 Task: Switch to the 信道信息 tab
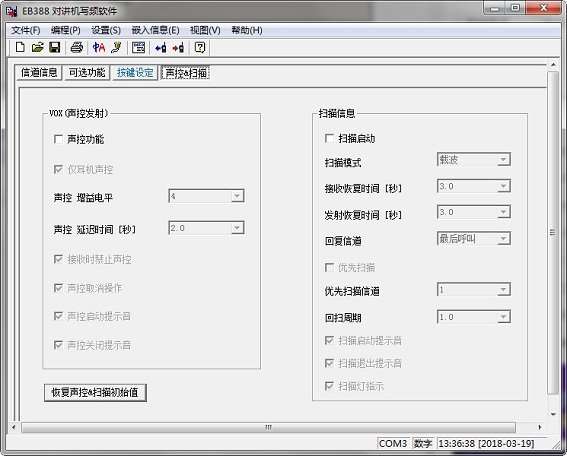(39, 73)
